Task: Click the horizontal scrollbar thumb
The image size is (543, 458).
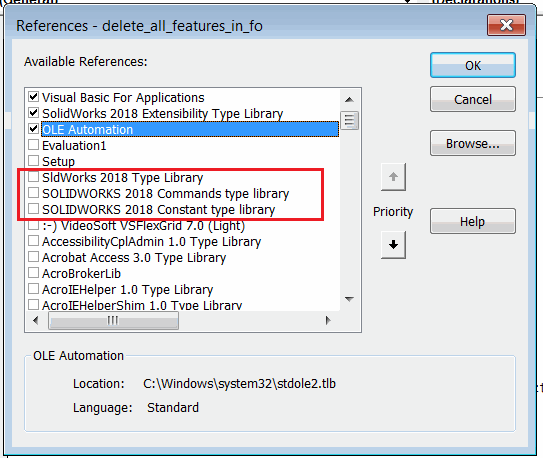Action: [x=113, y=321]
